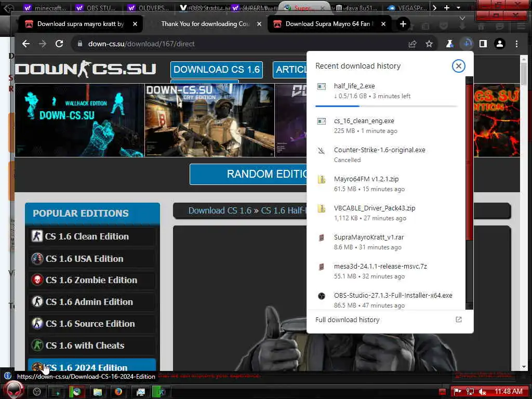Open the share page icon in address bar
The height and width of the screenshot is (399, 532).
(412, 44)
